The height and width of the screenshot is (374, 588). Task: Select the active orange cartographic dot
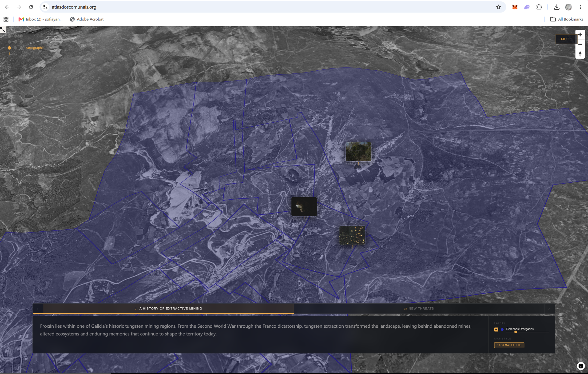click(x=9, y=48)
